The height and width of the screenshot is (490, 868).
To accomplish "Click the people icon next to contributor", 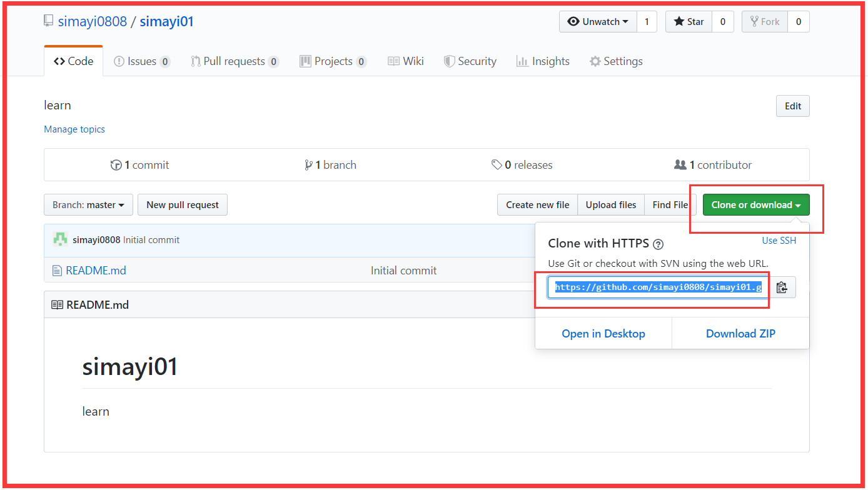I will point(680,165).
